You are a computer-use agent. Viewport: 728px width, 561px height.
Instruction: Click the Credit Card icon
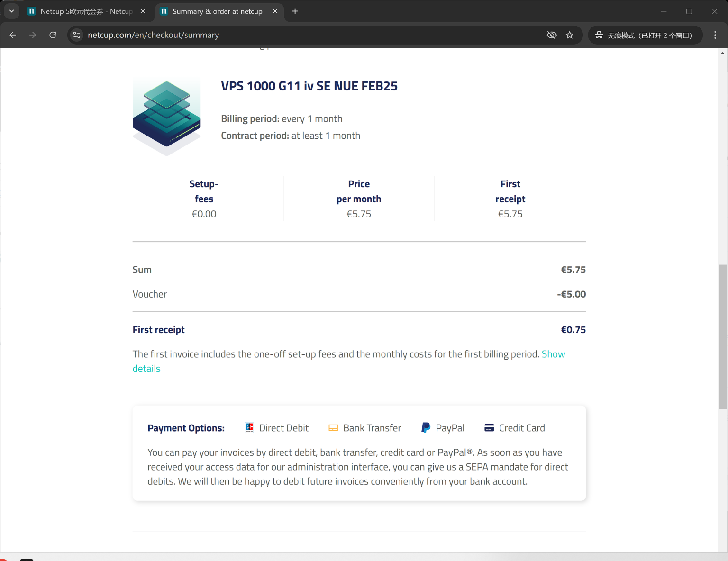(x=489, y=428)
